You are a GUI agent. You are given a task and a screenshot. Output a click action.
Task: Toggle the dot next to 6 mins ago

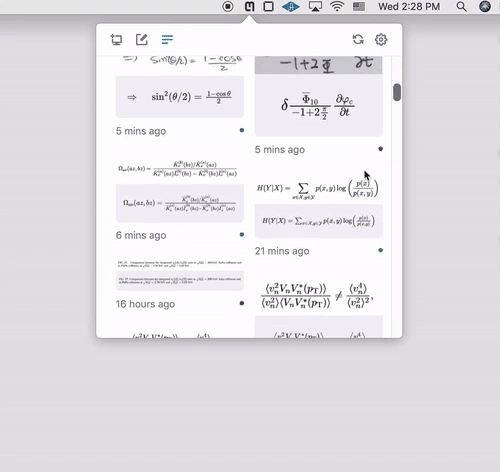point(242,235)
